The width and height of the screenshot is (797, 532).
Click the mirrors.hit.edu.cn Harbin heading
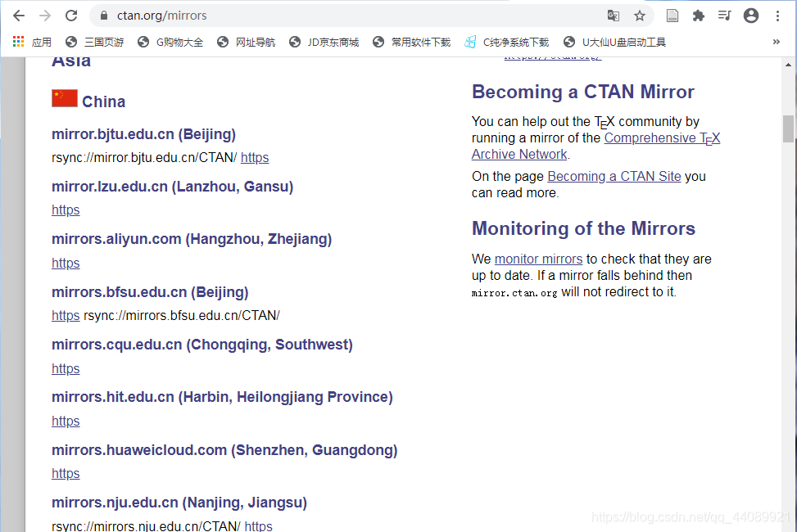(222, 397)
